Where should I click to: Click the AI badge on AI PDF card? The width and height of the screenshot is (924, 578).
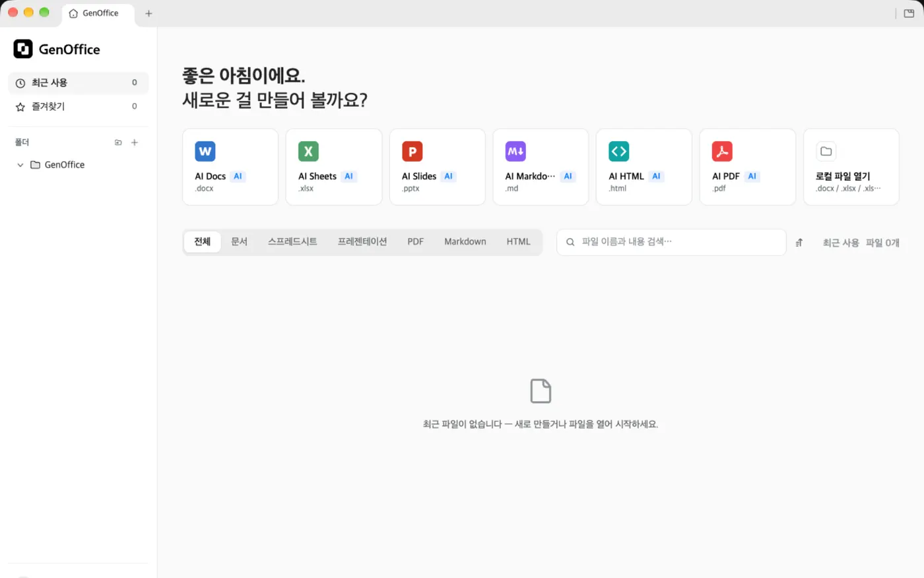(x=752, y=176)
